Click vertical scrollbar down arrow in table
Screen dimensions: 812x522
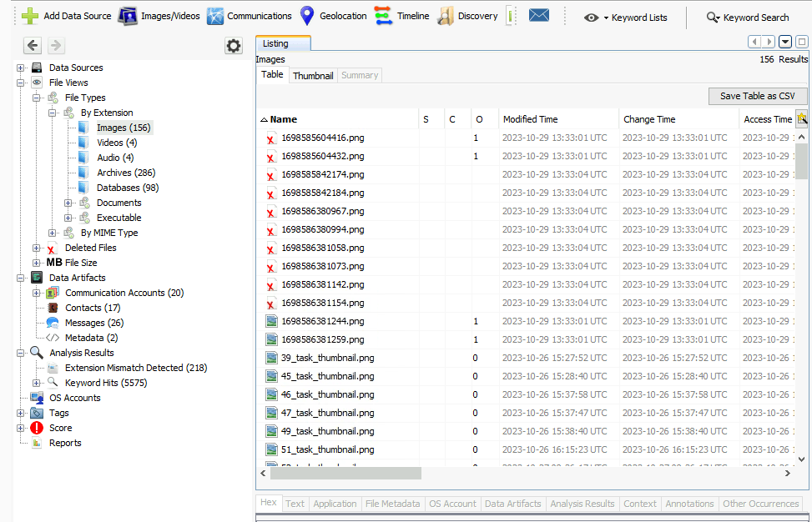click(801, 459)
